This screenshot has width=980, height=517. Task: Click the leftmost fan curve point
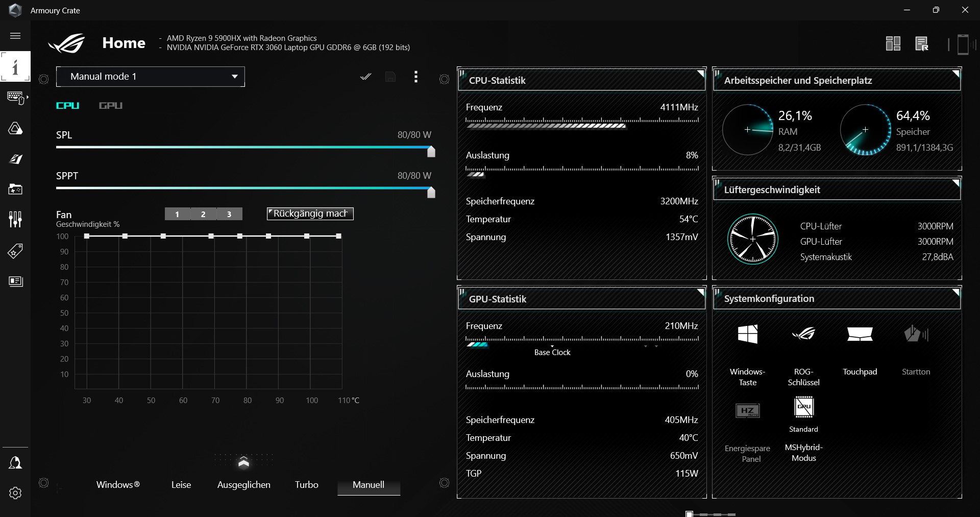click(87, 236)
